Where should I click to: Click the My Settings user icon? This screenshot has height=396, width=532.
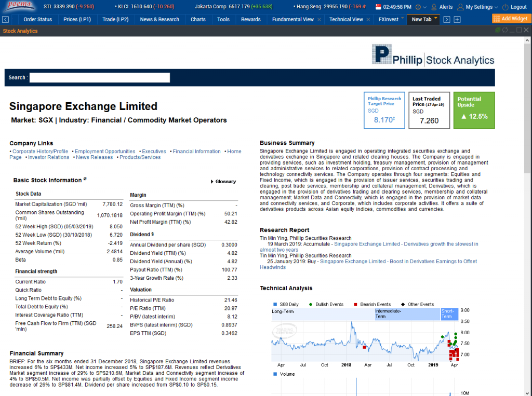[x=460, y=7]
